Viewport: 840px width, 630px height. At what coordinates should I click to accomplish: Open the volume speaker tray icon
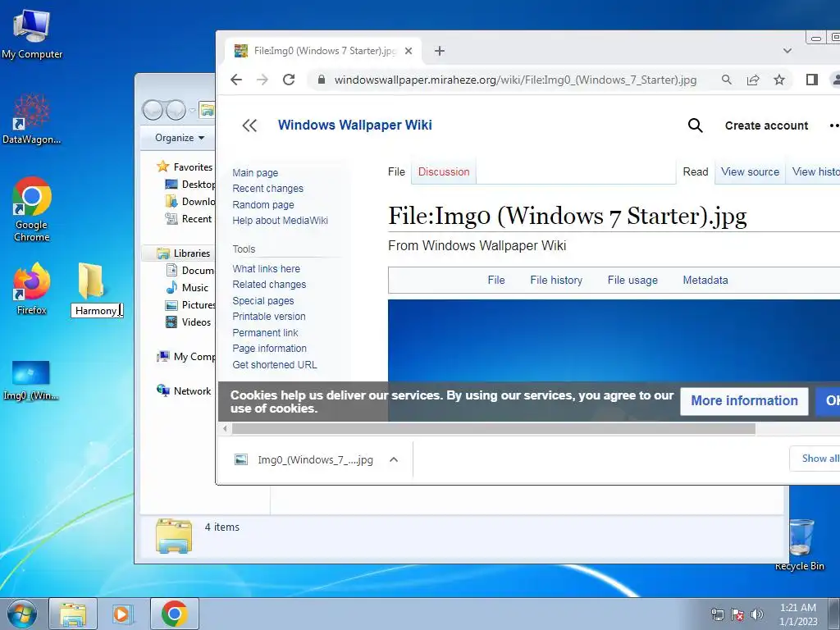[757, 614]
